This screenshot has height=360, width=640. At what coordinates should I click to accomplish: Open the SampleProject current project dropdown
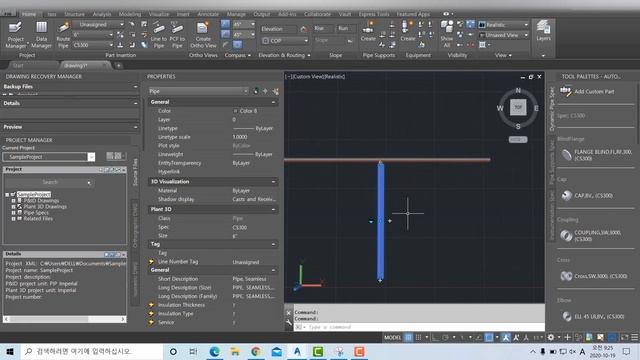(x=49, y=157)
